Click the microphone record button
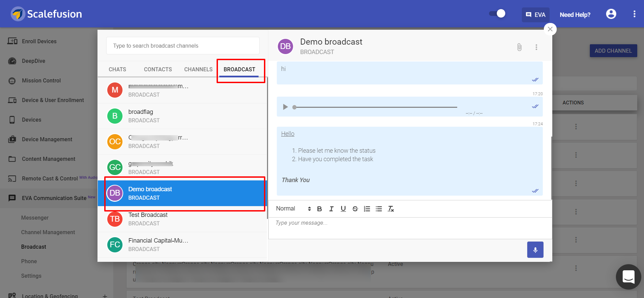644x298 pixels. pyautogui.click(x=535, y=250)
